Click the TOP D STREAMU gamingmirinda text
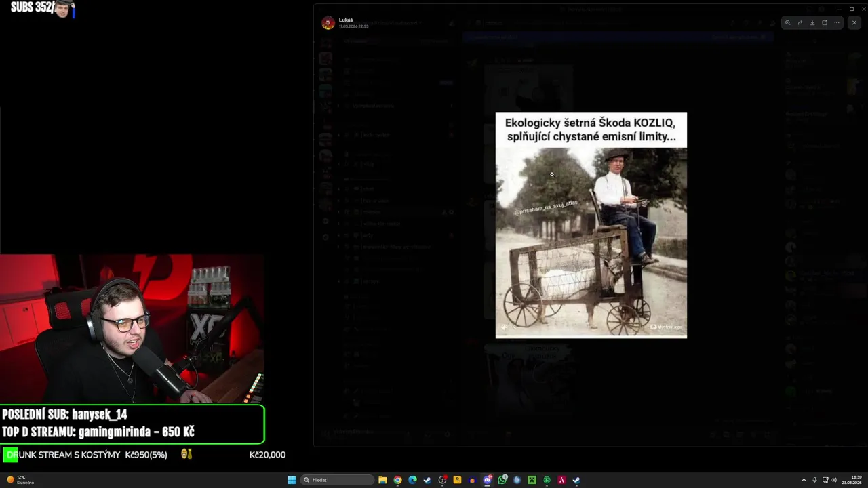This screenshot has height=488, width=868. point(98,432)
